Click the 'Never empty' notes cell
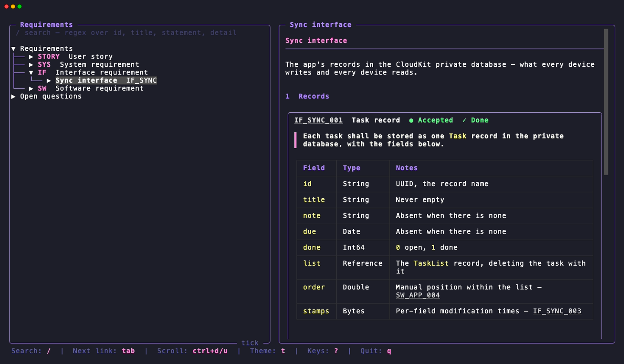 pyautogui.click(x=491, y=200)
